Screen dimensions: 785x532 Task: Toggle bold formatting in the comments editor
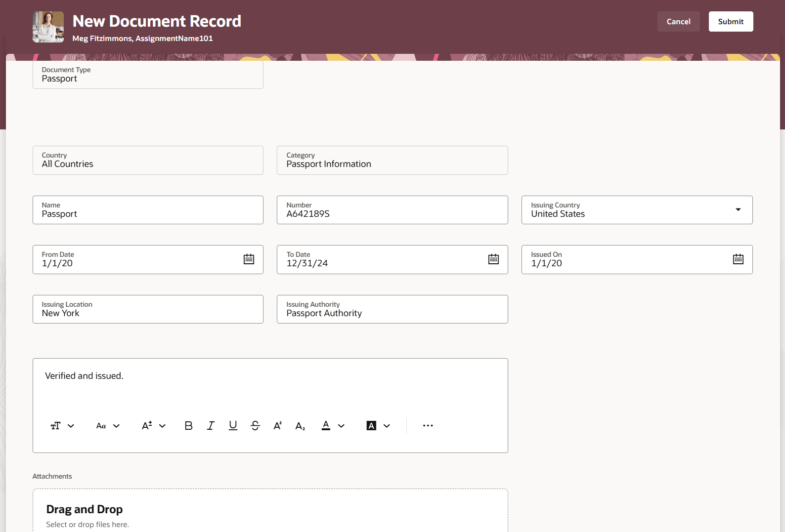pyautogui.click(x=188, y=426)
